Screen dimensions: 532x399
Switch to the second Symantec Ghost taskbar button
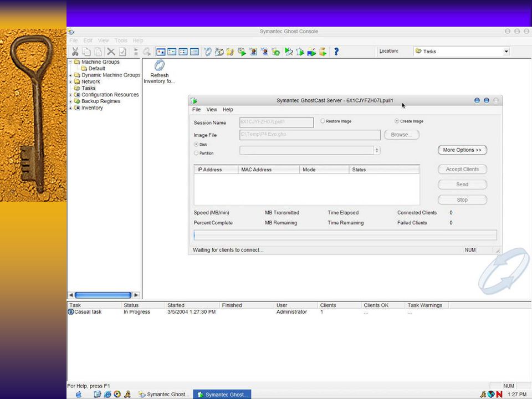222,394
